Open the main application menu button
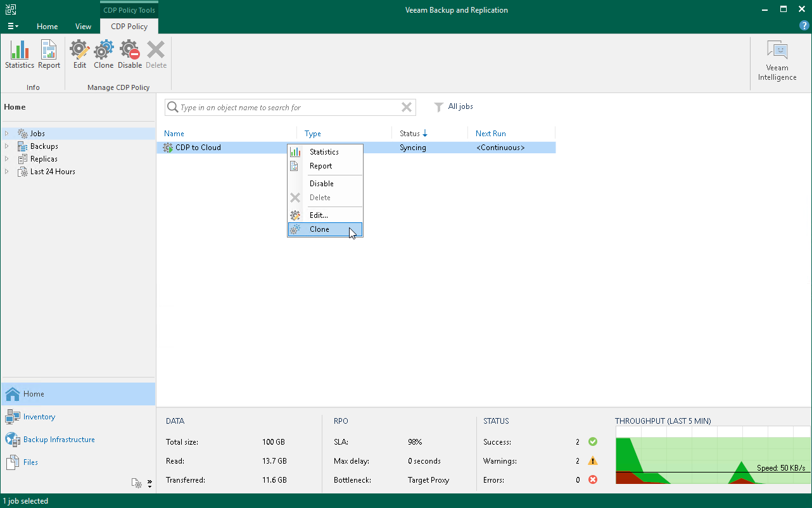Image resolution: width=812 pixels, height=508 pixels. click(13, 27)
